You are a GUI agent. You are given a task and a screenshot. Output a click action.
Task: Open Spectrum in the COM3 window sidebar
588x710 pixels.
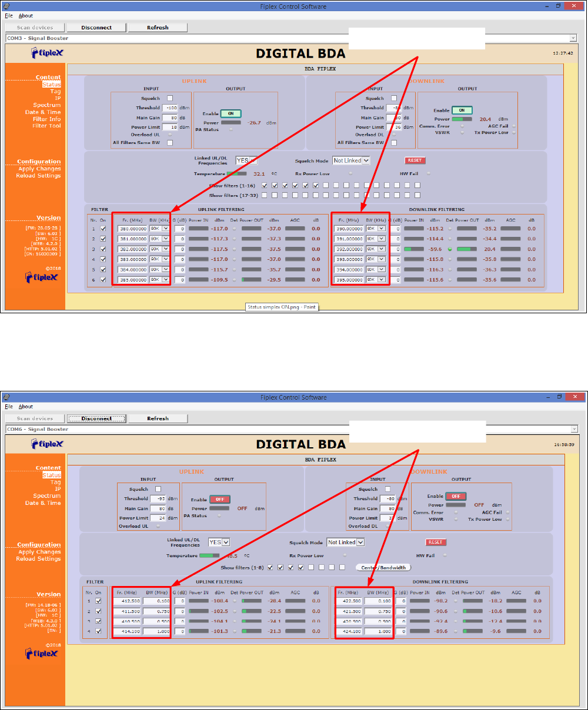[x=47, y=105]
